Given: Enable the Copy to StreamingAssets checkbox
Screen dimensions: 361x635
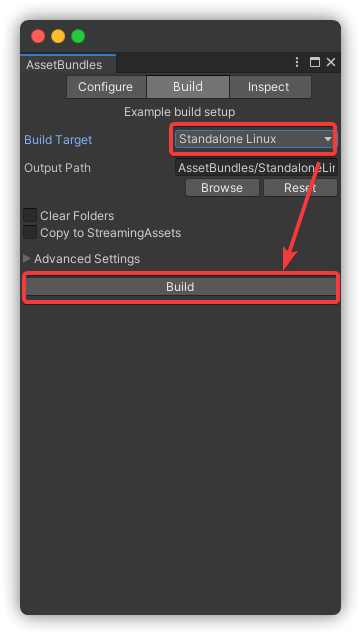Looking at the screenshot, I should click(30, 233).
